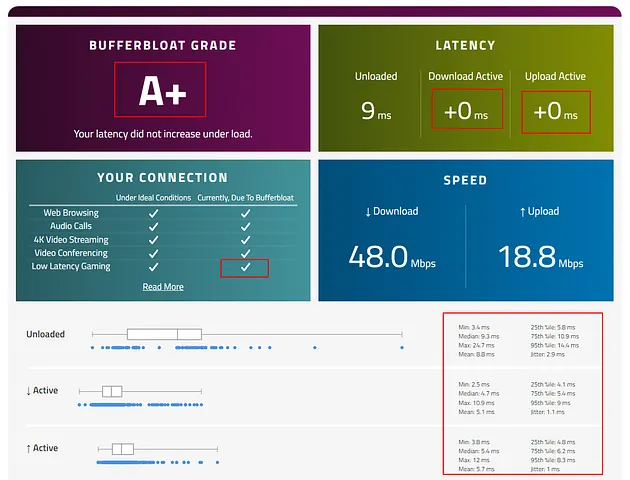Click the download Active latency box plot

point(140,391)
